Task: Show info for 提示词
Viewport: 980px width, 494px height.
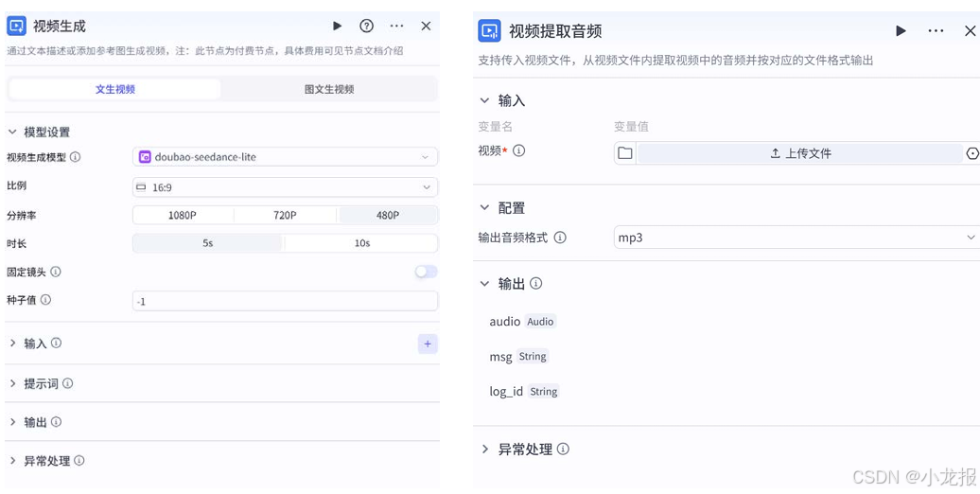Action: 67,383
